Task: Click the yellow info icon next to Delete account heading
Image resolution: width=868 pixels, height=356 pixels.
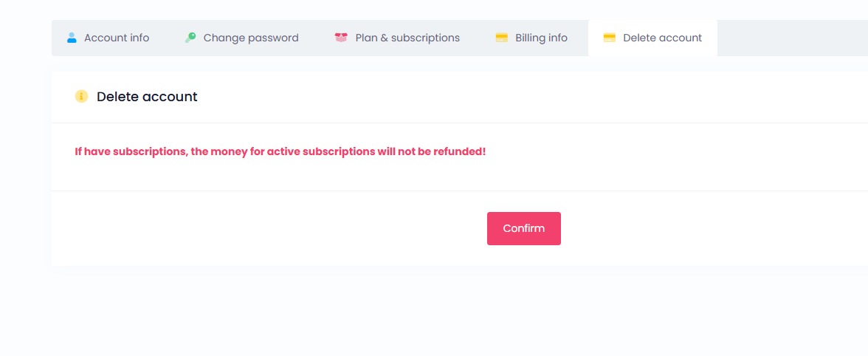Action: pos(81,96)
